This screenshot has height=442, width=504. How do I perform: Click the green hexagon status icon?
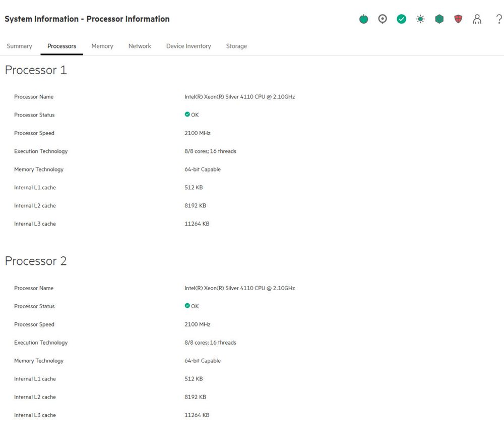[439, 19]
